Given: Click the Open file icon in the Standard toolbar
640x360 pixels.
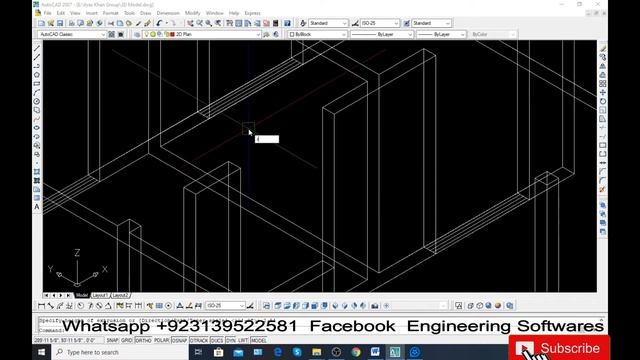Looking at the screenshot, I should coord(51,23).
